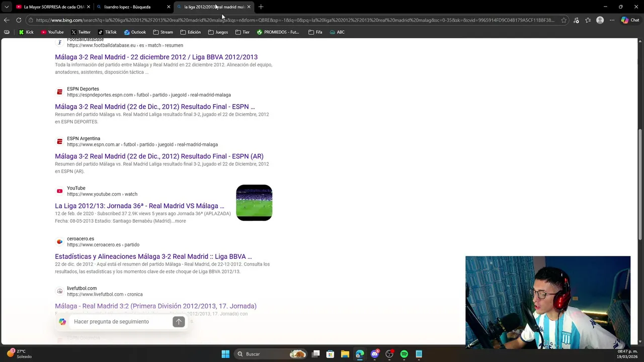Open 'Málaga 3-2 Real Madrid - 22 diciembre 2012' result

pyautogui.click(x=156, y=57)
